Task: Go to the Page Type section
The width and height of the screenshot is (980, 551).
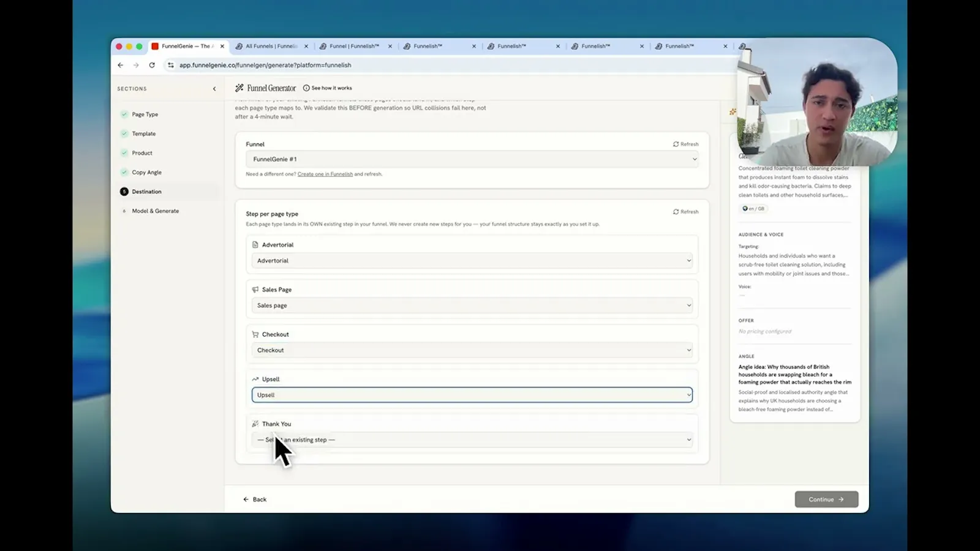Action: click(x=145, y=114)
